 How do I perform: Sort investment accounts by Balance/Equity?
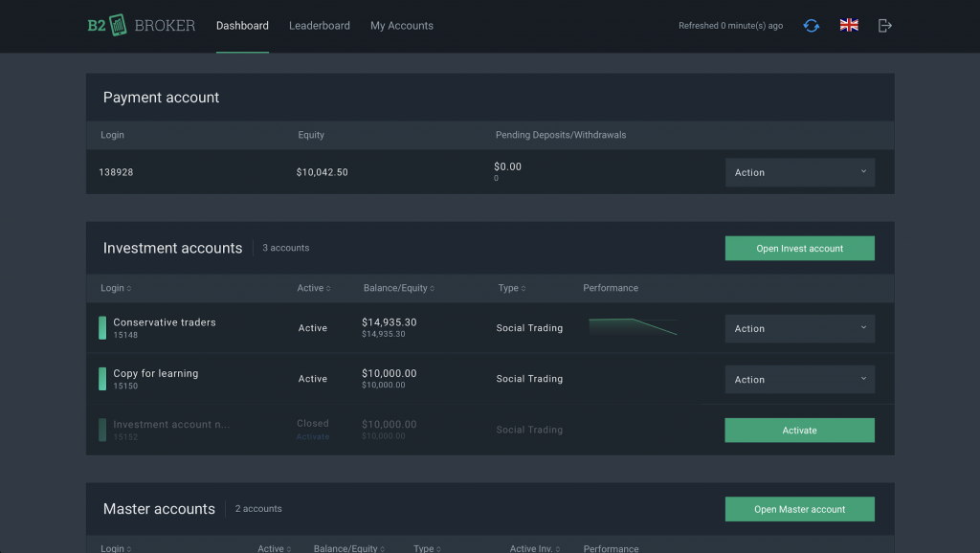(399, 288)
